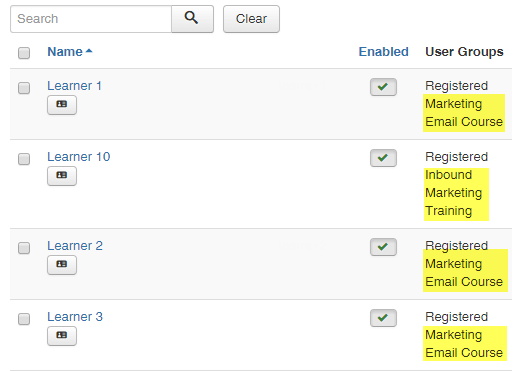Toggle the enabled checkmark for Learner 10
The height and width of the screenshot is (371, 528).
pos(383,158)
